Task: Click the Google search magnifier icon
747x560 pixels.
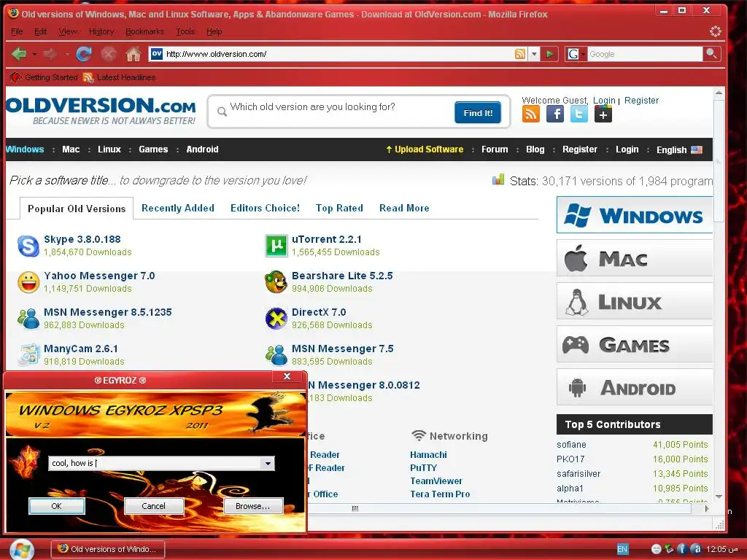Action: point(711,53)
